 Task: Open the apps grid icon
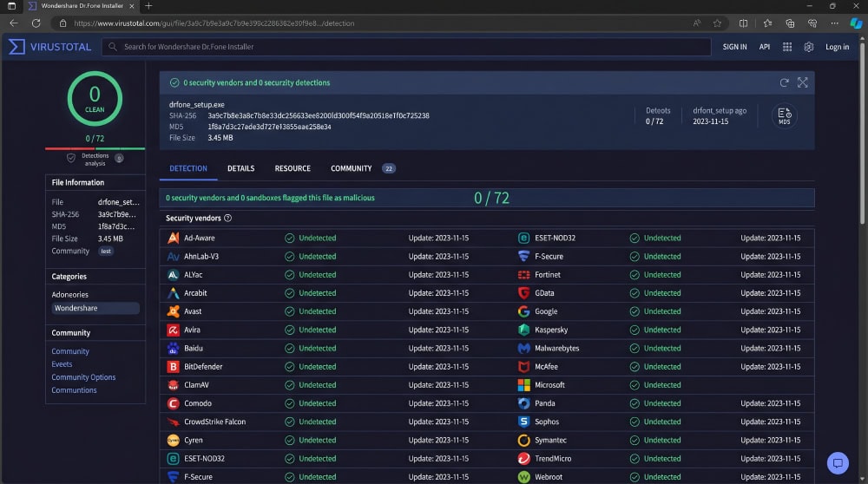pyautogui.click(x=786, y=47)
